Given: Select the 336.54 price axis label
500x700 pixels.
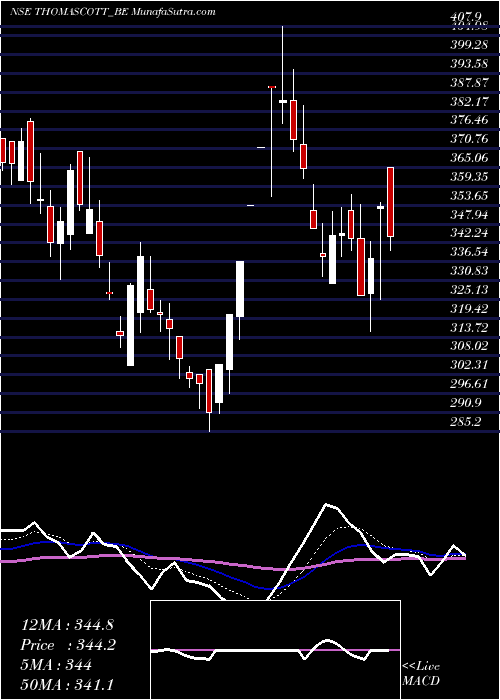Looking at the screenshot, I should pyautogui.click(x=469, y=252).
